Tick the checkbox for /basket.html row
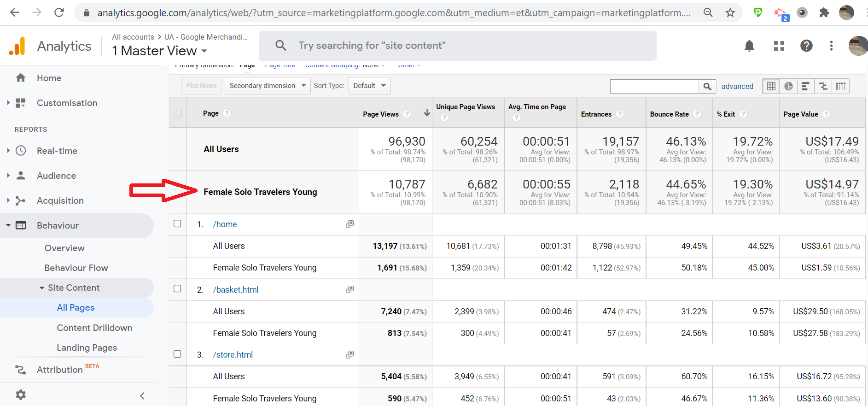 click(x=177, y=289)
